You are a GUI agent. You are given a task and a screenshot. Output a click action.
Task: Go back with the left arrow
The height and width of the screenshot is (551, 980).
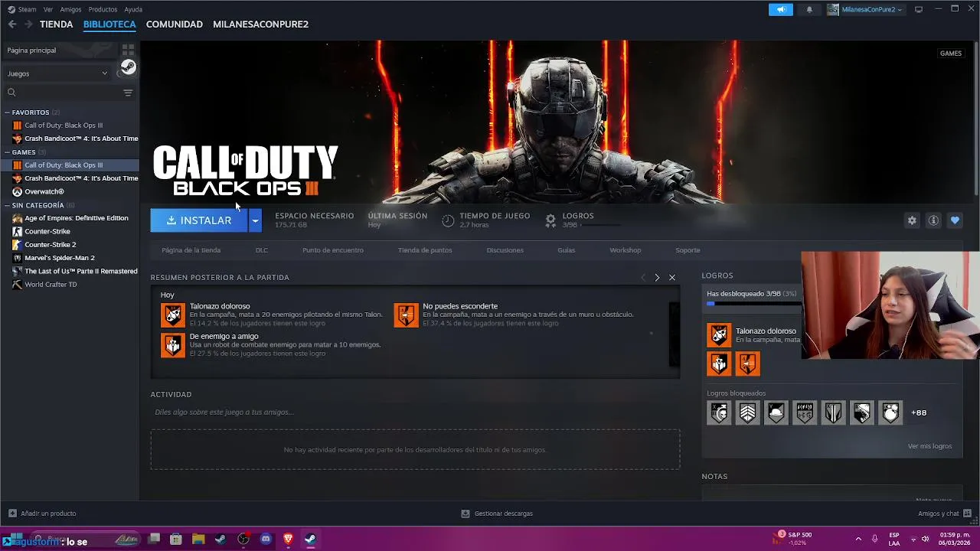[12, 24]
